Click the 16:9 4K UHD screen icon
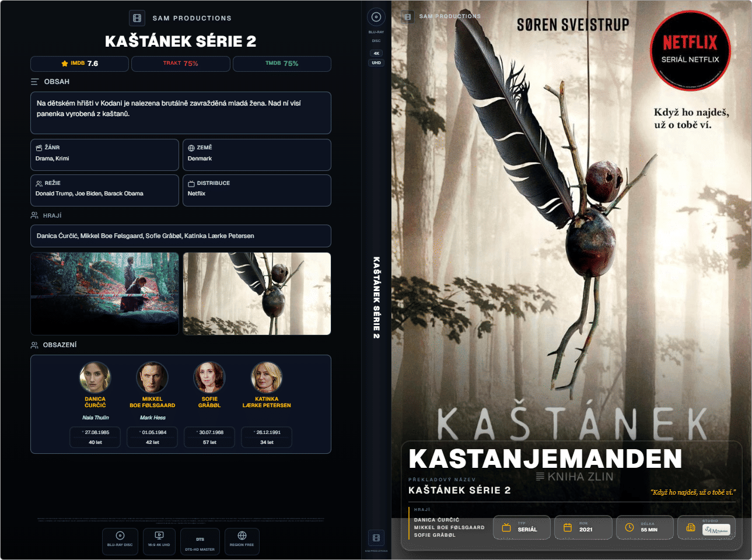The height and width of the screenshot is (560, 752). [x=159, y=535]
